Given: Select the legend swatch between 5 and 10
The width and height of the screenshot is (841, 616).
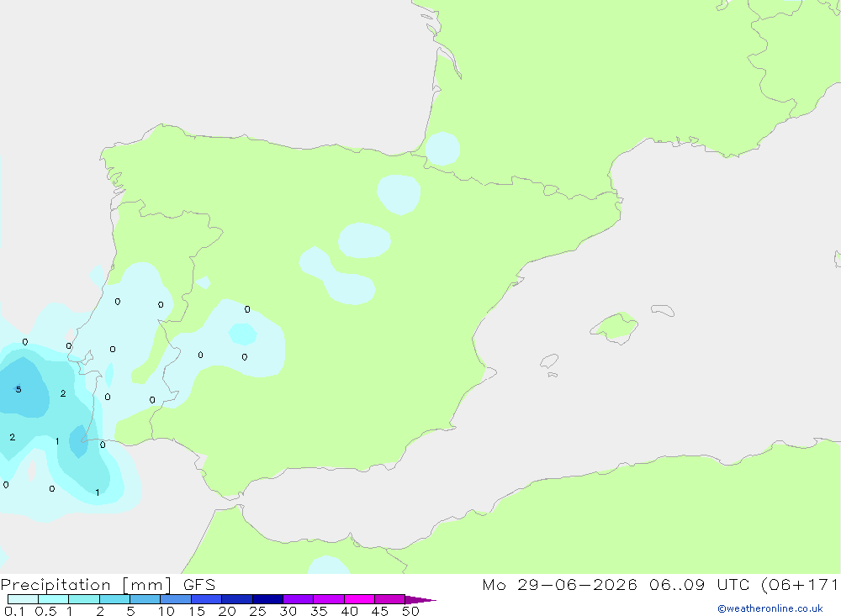Looking at the screenshot, I should (x=145, y=599).
